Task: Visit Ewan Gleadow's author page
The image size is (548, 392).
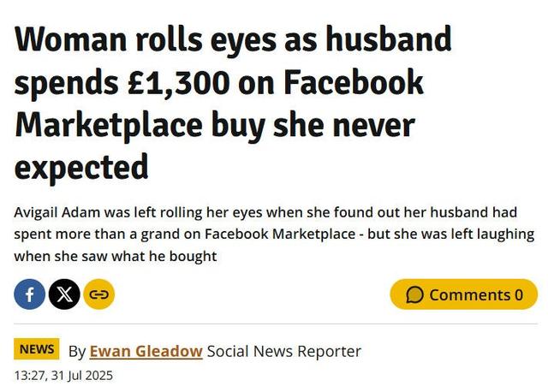Action: [x=146, y=351]
